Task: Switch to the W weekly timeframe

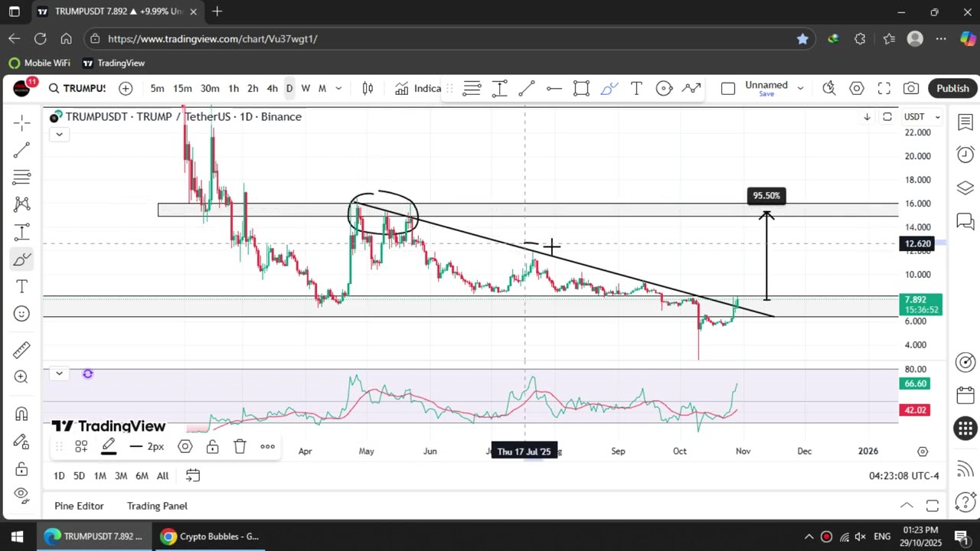Action: click(305, 88)
